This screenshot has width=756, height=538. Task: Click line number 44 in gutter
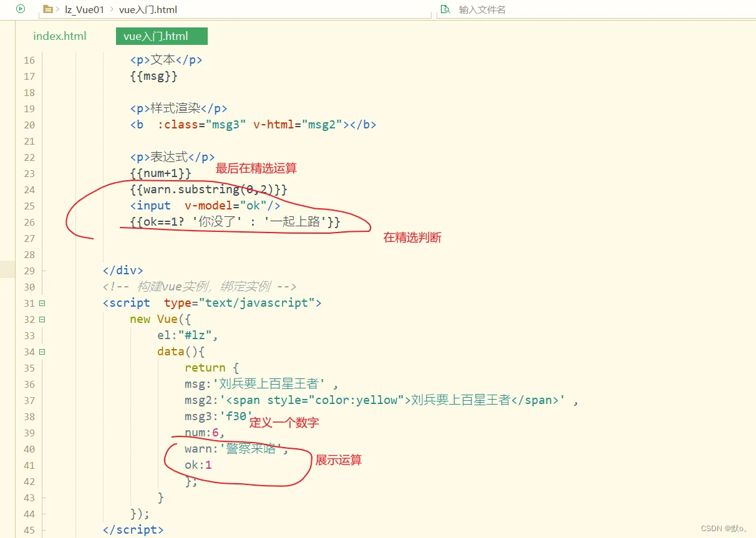click(x=29, y=514)
